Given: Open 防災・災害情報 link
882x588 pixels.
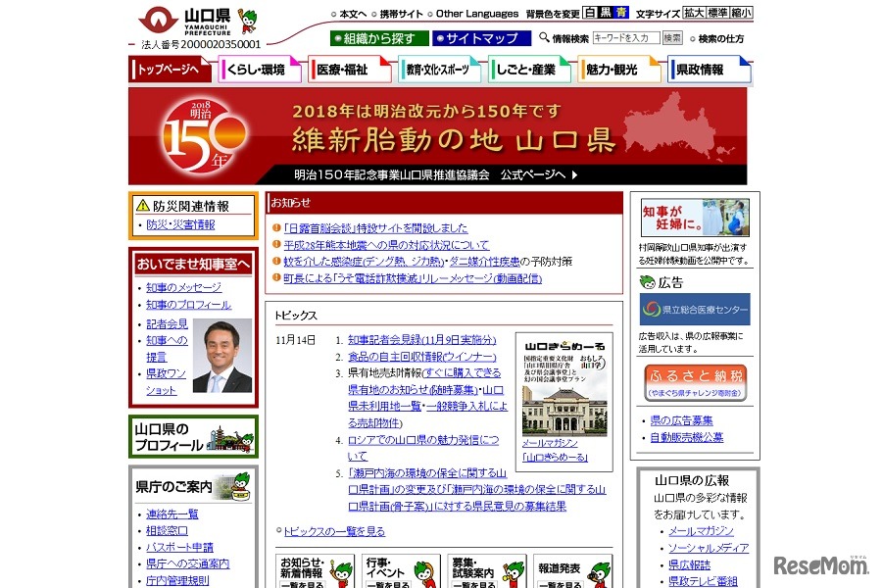Looking at the screenshot, I should [180, 224].
